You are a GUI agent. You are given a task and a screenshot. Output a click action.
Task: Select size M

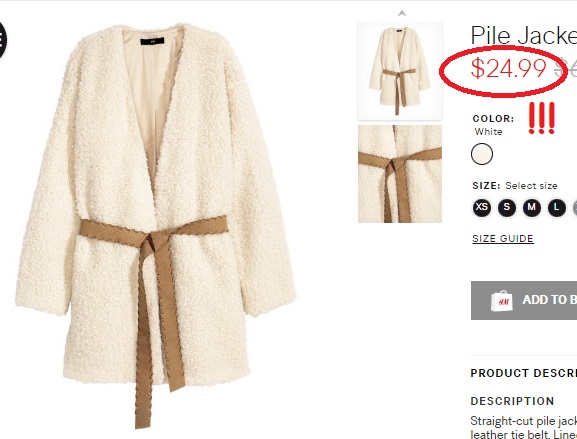532,208
